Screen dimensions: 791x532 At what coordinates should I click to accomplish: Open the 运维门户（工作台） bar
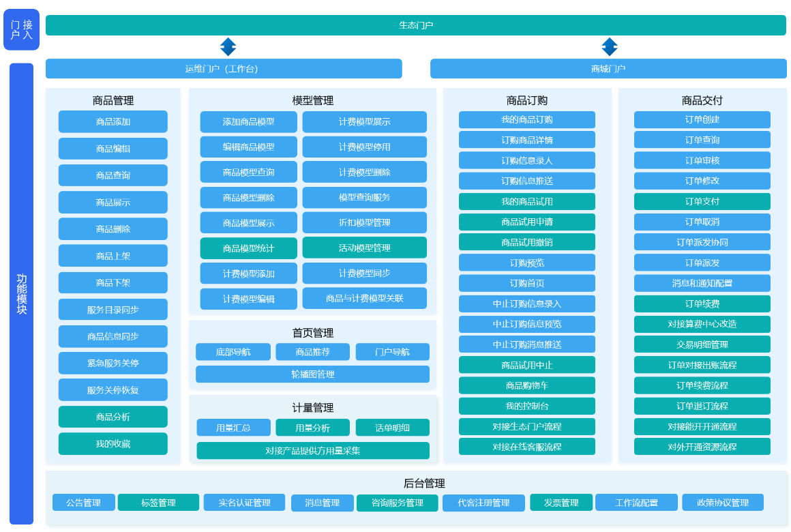pos(223,69)
